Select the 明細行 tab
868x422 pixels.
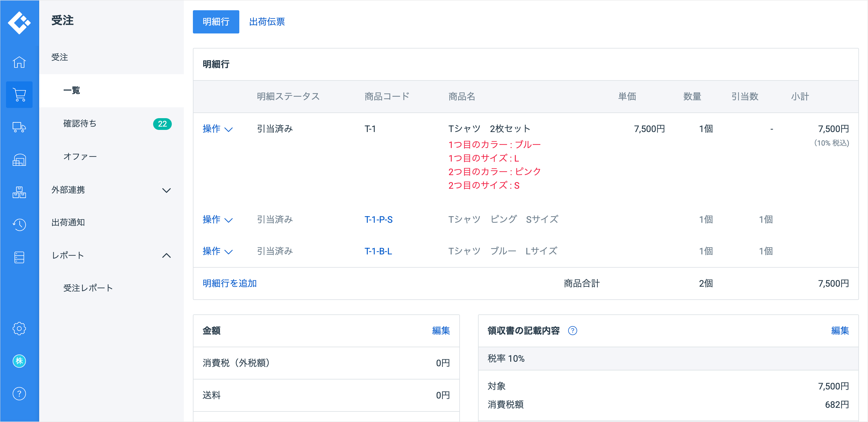(x=216, y=22)
